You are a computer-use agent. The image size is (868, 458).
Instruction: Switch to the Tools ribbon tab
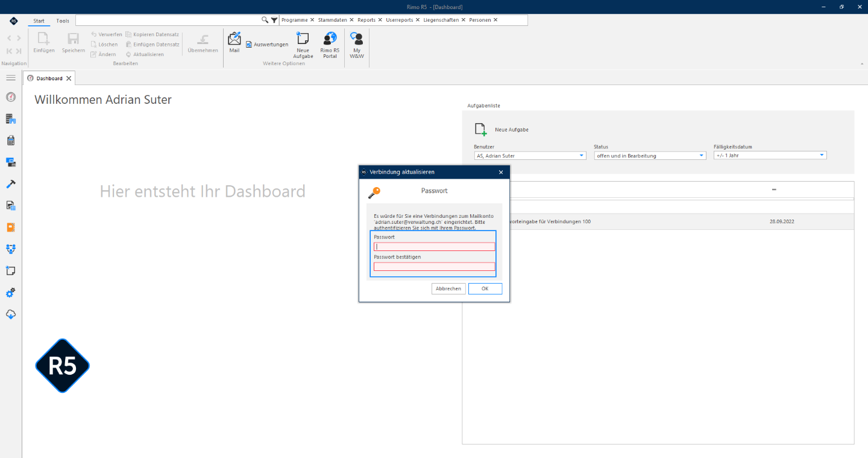coord(63,21)
